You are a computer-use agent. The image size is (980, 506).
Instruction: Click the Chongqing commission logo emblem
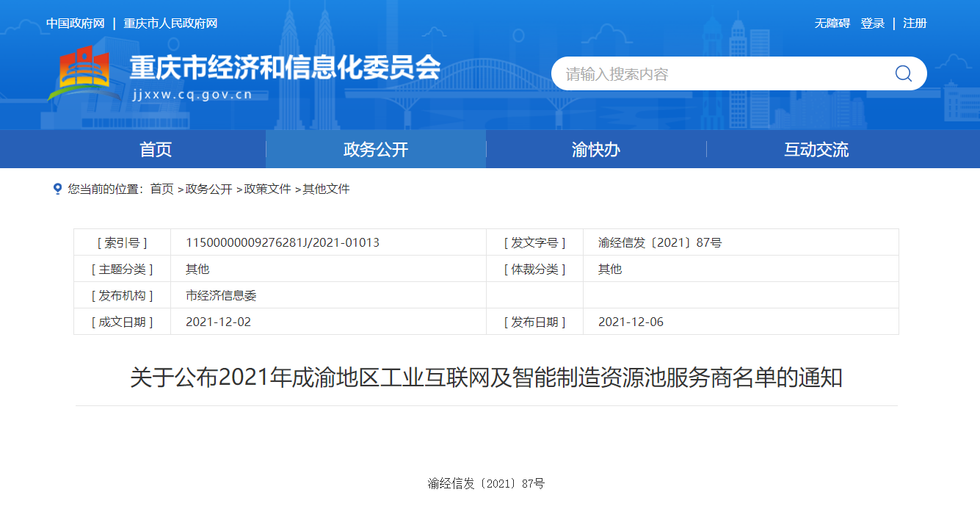84,73
